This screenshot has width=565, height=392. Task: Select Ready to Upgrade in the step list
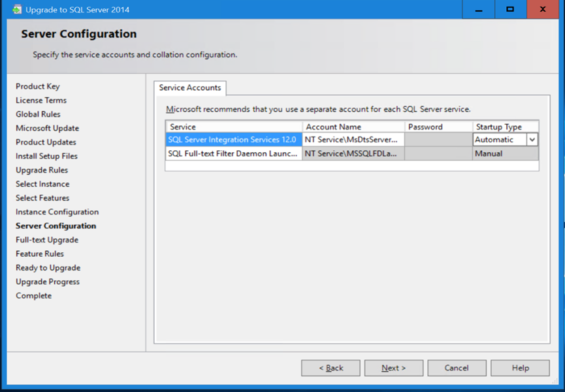click(x=48, y=268)
